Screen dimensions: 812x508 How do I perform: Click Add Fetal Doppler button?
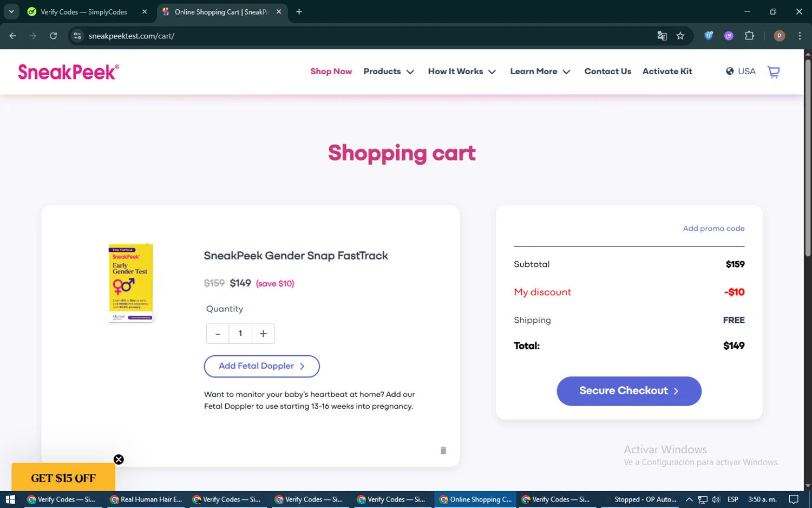pos(262,366)
